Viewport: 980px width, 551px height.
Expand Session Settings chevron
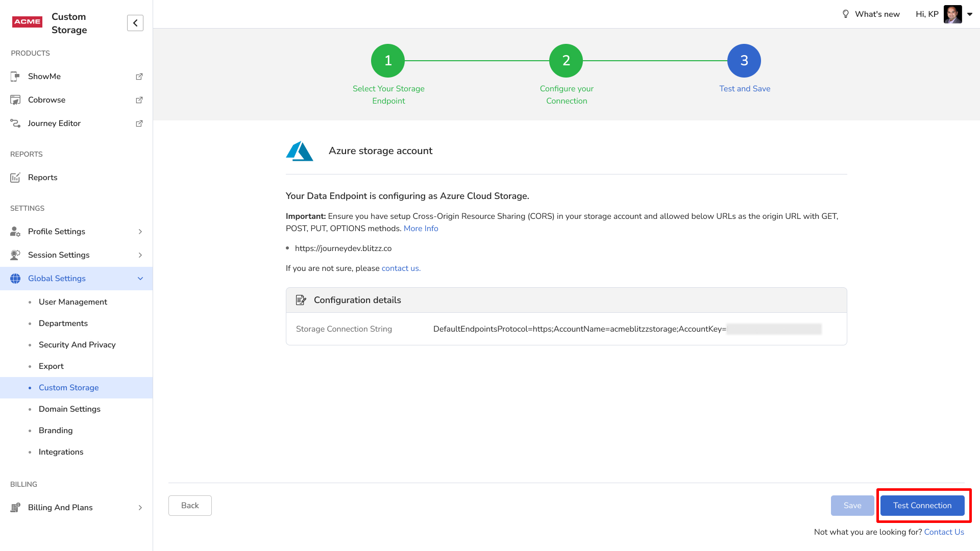click(x=140, y=255)
